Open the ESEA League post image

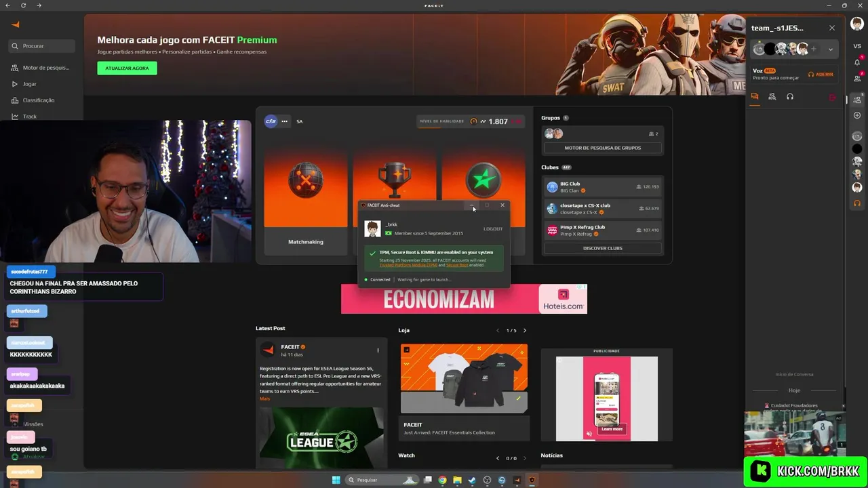tap(321, 438)
